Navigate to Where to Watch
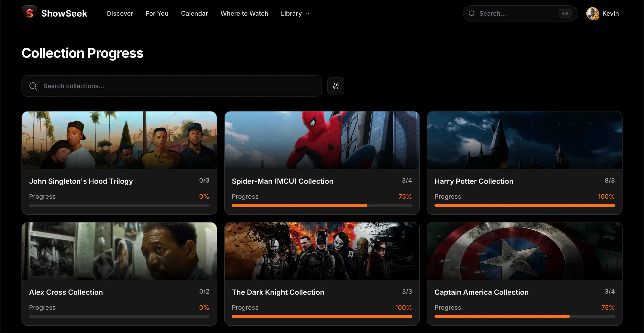The image size is (644, 333). tap(244, 13)
